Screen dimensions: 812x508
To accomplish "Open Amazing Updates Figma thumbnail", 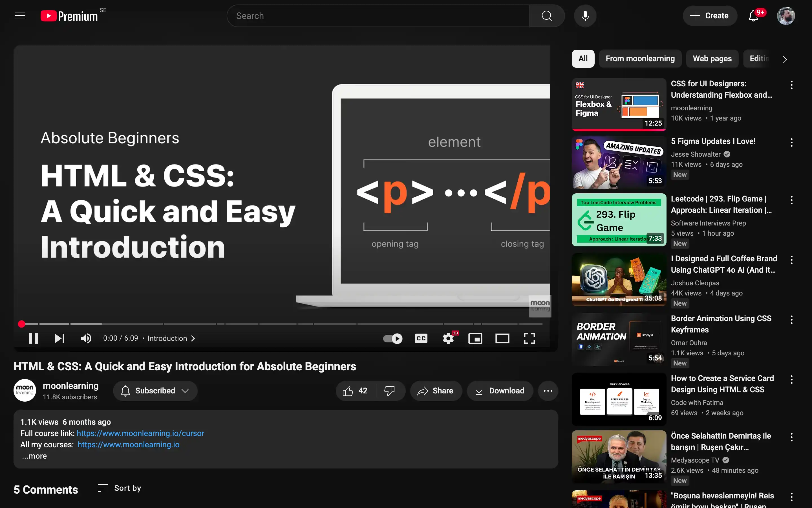I will tap(619, 162).
